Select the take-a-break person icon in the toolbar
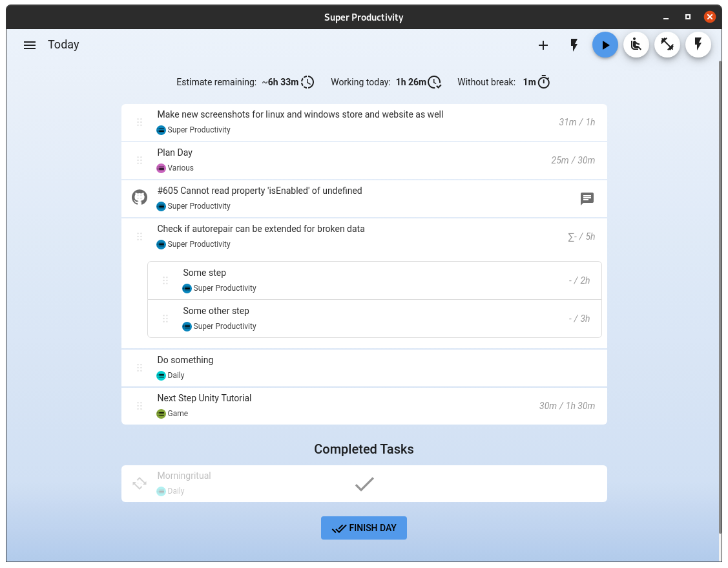Screen dimensions: 728x568 pyautogui.click(x=636, y=45)
